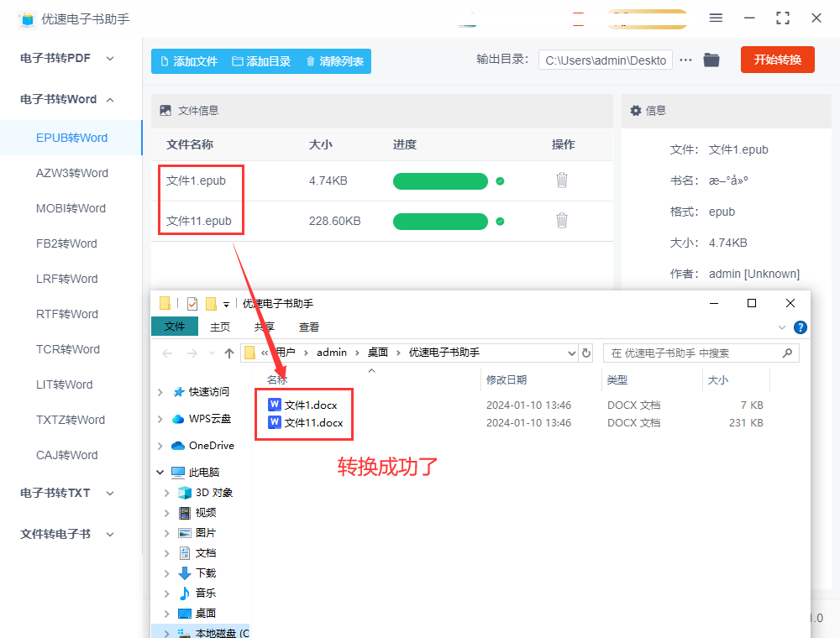The height and width of the screenshot is (638, 840).
Task: Click the completed checkmark for 文件1.epub
Action: click(500, 181)
